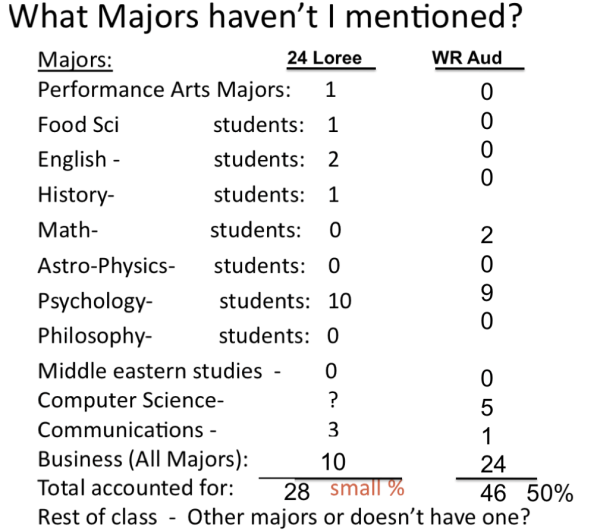Screen dimensions: 600x531
Task: Click the 'Business (All Majors):' row label
Action: [x=142, y=460]
